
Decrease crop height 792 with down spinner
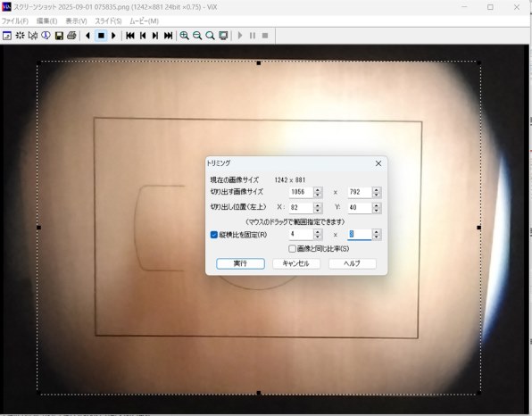pyautogui.click(x=376, y=196)
